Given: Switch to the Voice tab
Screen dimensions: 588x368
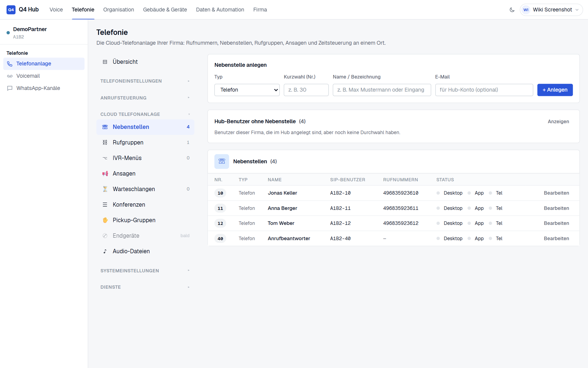Looking at the screenshot, I should (56, 10).
